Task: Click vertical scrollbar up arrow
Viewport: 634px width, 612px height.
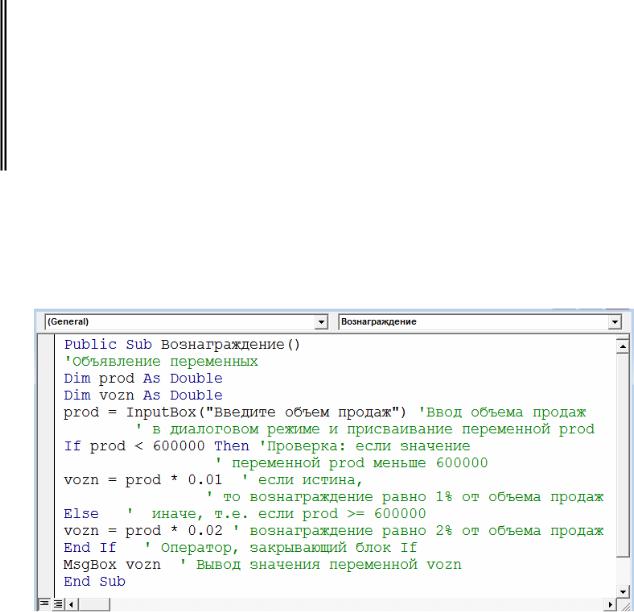Action: 623,346
